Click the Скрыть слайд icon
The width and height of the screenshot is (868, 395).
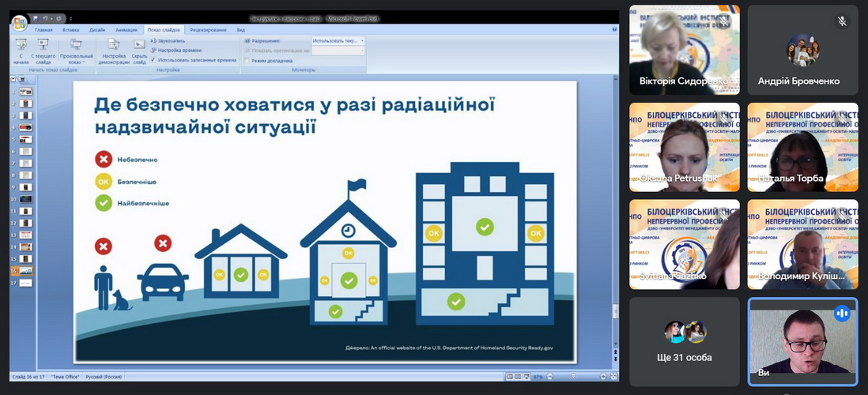coord(139,45)
